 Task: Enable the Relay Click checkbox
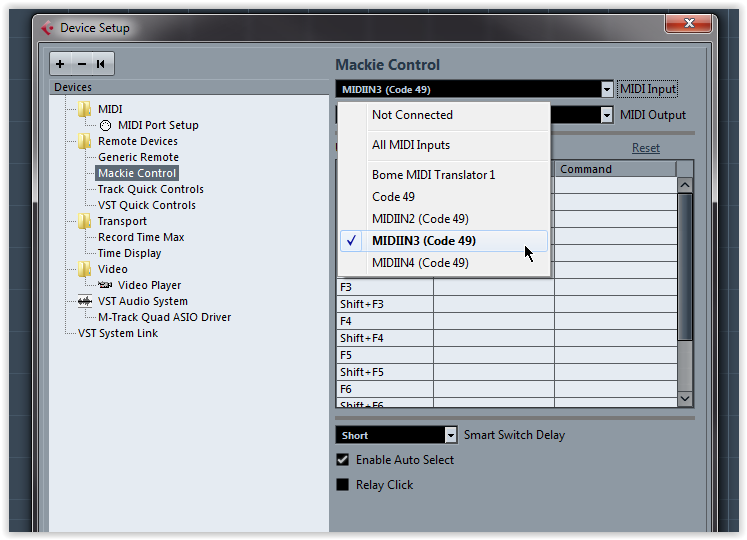point(343,485)
